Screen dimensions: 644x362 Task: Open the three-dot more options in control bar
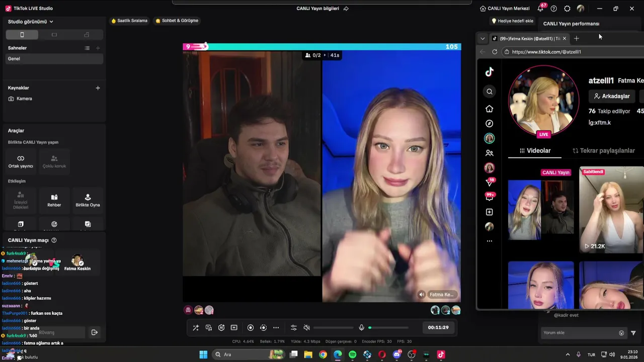(x=276, y=328)
